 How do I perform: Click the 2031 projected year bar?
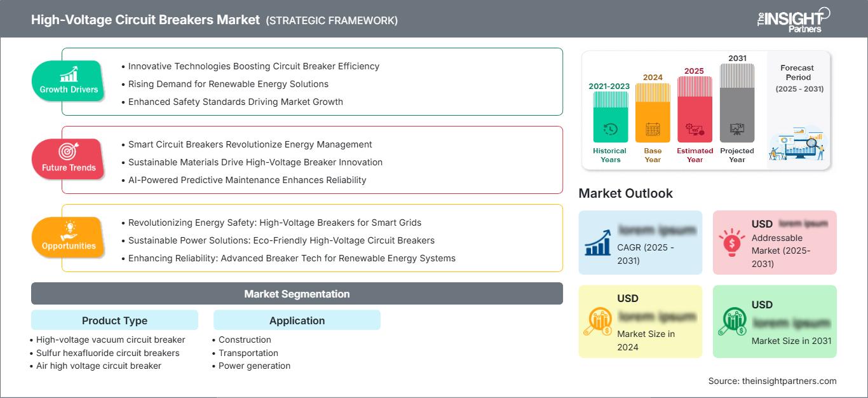(737, 103)
